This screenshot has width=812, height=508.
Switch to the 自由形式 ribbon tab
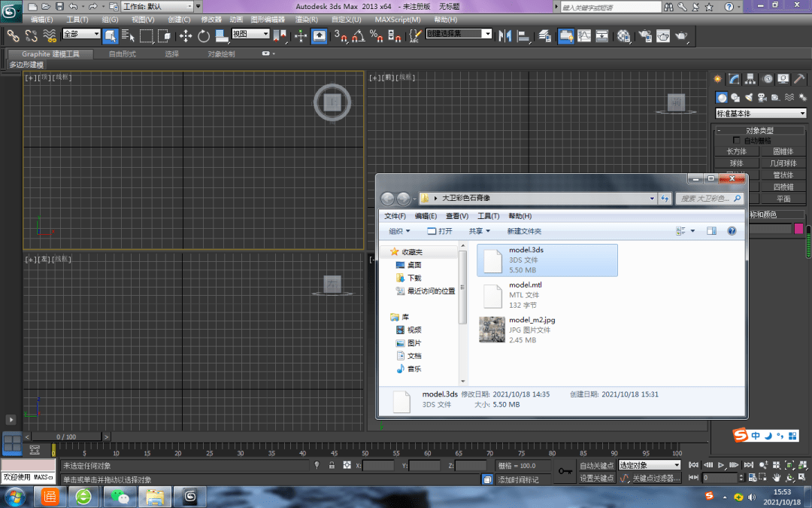coord(123,54)
